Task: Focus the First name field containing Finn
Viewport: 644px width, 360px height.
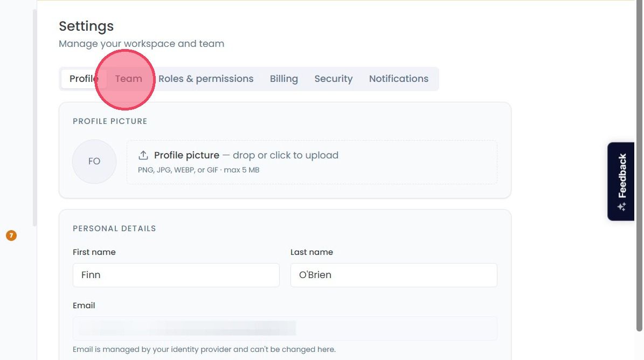Action: pos(176,275)
